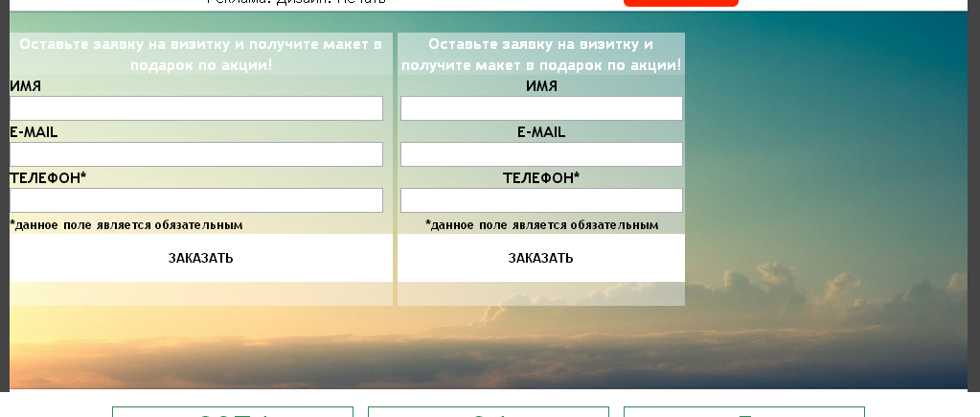Click the left form heading 'Оставьте заявку на визитку'
Screen dimensions: 980x417
click(x=200, y=55)
